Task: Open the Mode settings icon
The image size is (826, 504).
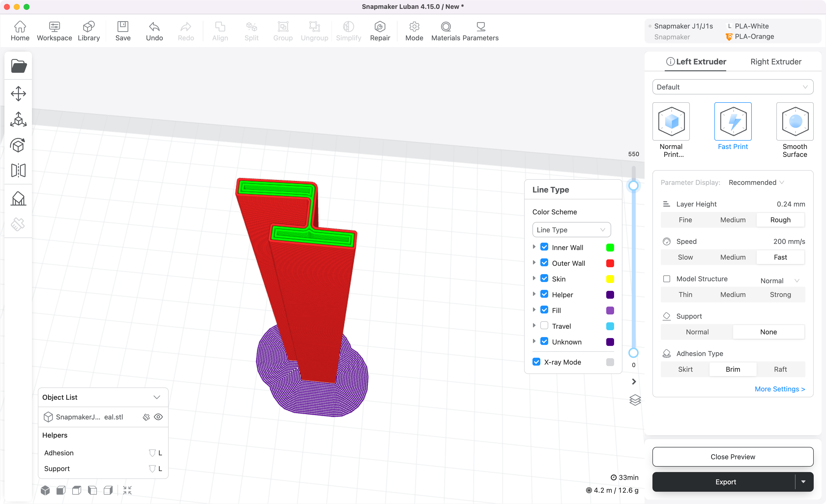Action: 414,31
